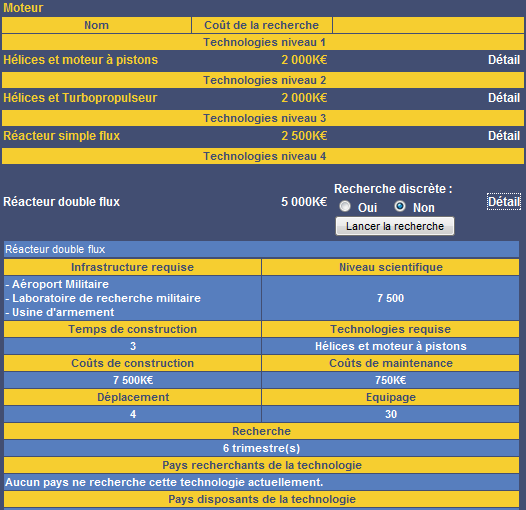Open Détail for Hélices et moteur à pistons
The image size is (526, 510).
pyautogui.click(x=504, y=60)
